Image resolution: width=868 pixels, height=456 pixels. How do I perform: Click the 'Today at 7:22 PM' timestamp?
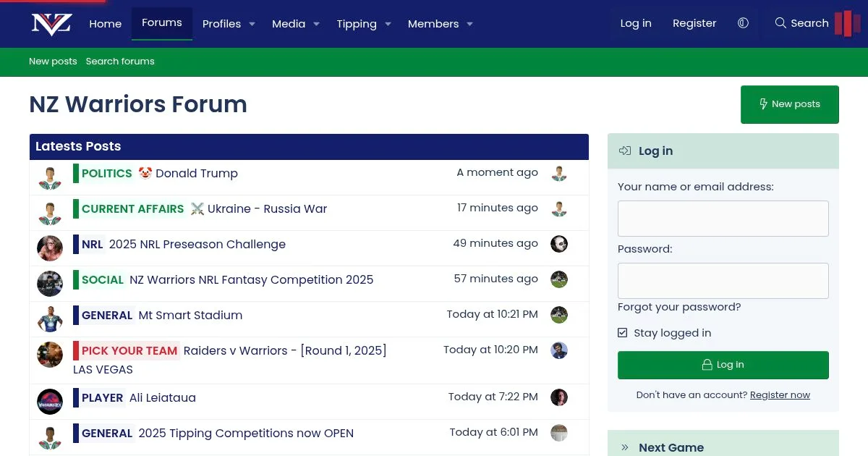[x=493, y=397]
